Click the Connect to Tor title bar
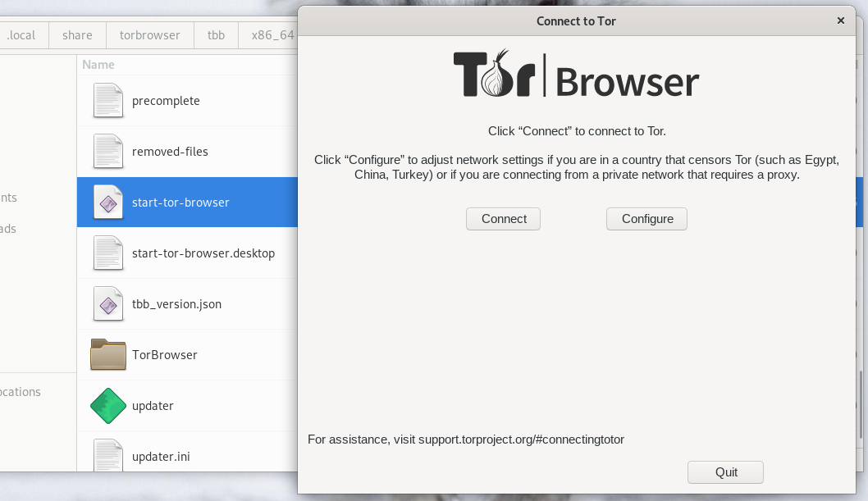 pos(576,21)
